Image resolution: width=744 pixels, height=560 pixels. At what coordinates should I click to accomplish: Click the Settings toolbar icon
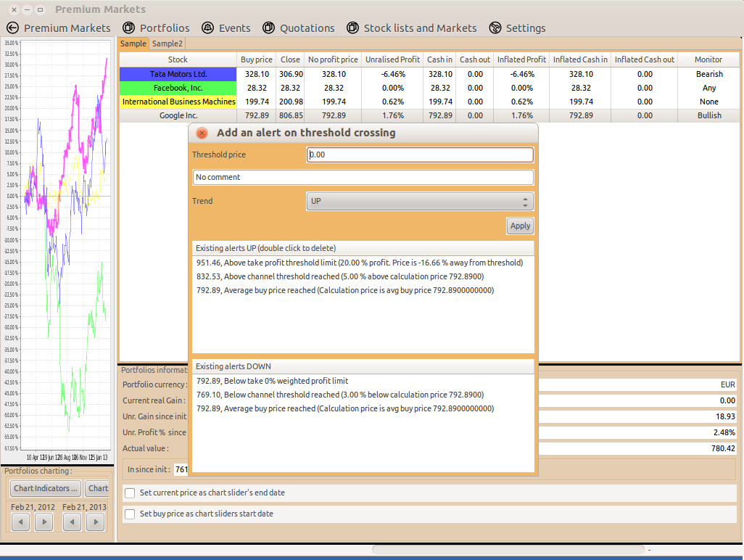pos(495,28)
